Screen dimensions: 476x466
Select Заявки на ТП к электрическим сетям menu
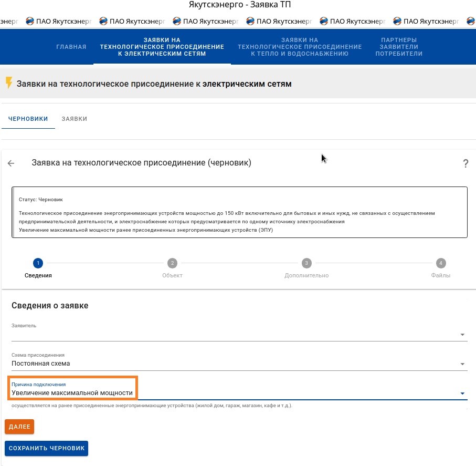coord(162,47)
